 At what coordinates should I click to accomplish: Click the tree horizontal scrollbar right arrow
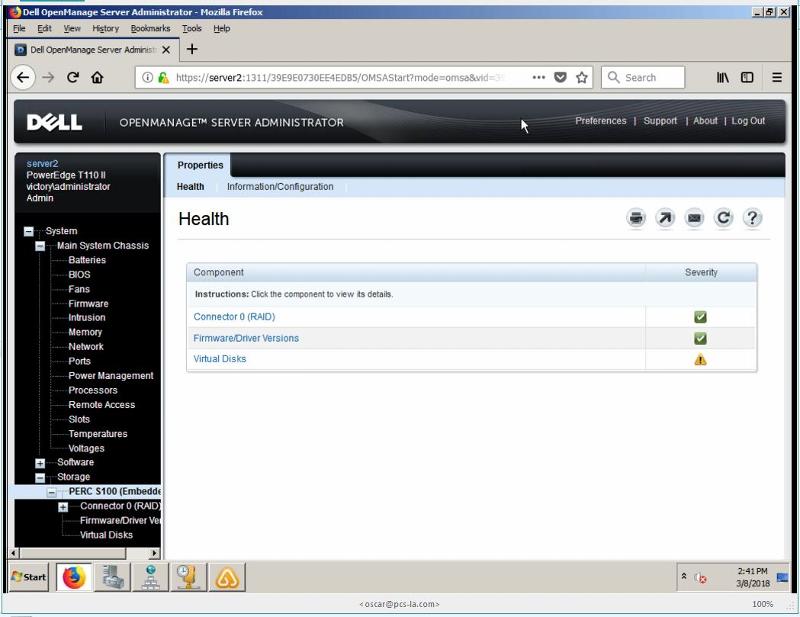pos(155,553)
